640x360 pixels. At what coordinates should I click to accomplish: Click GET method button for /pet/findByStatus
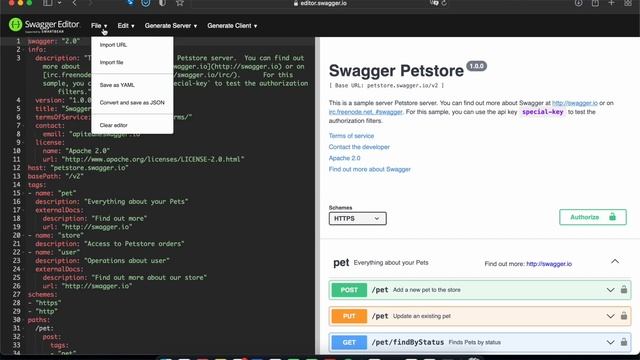click(x=349, y=342)
